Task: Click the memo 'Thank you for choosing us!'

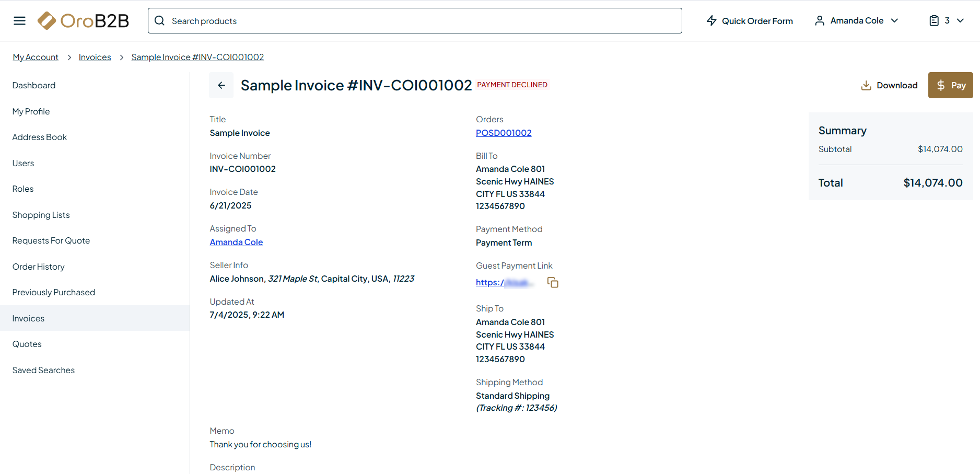Action: 261,444
